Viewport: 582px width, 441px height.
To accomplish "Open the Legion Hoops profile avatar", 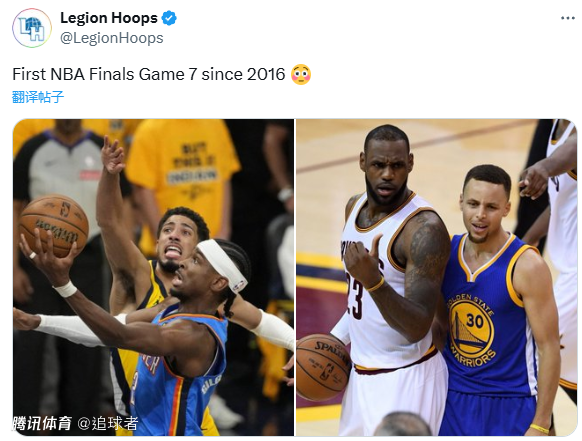I will tap(32, 28).
